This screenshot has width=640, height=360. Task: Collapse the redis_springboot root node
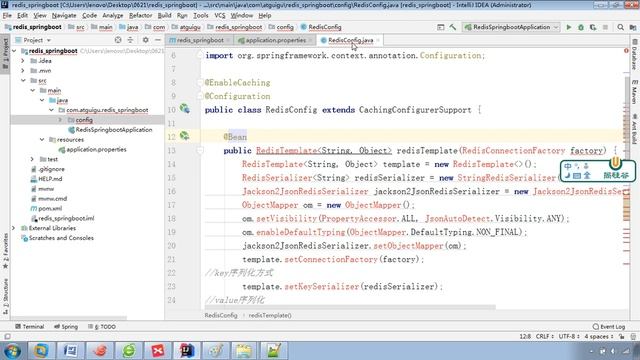pos(15,51)
